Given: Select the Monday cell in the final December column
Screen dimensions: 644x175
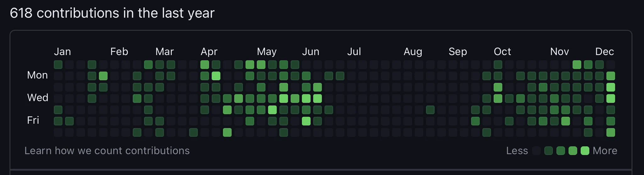Looking at the screenshot, I should (x=611, y=76).
